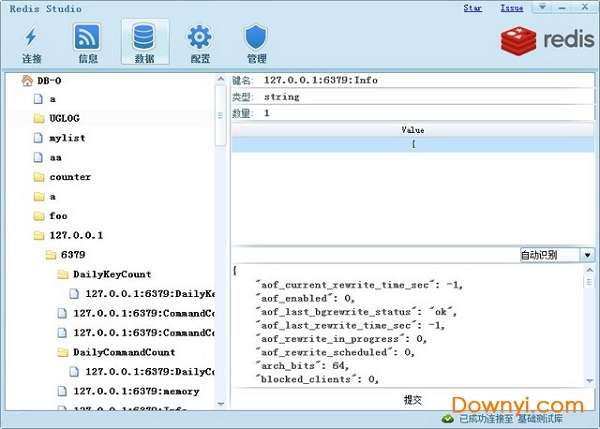Open the 信息 (Info) RSS icon
This screenshot has height=429, width=600.
point(87,37)
